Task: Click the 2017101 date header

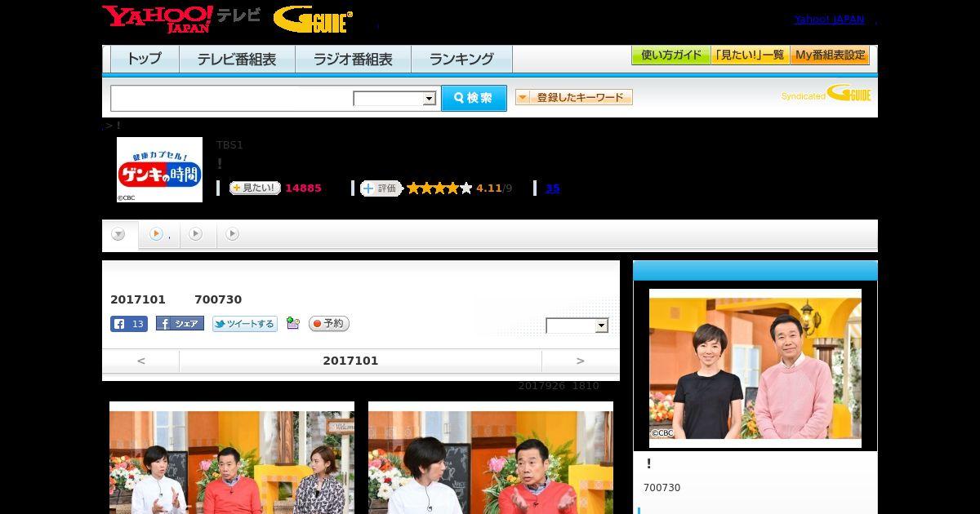Action: point(350,361)
